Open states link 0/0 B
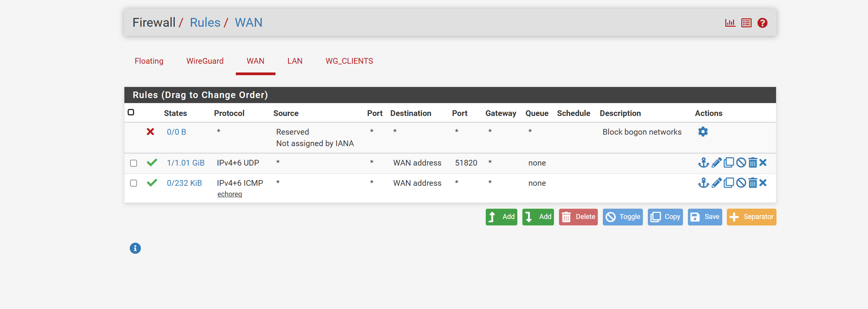Viewport: 868px width, 309px height. [177, 132]
